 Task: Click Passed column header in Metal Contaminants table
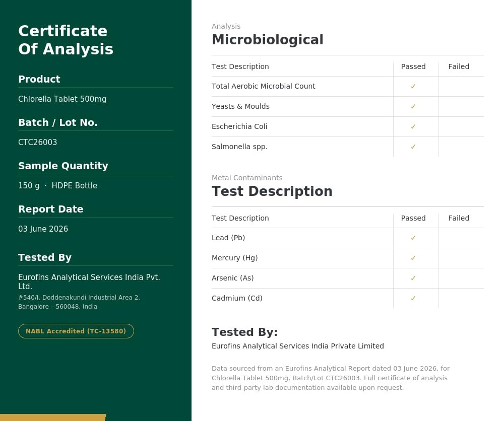coord(413,218)
